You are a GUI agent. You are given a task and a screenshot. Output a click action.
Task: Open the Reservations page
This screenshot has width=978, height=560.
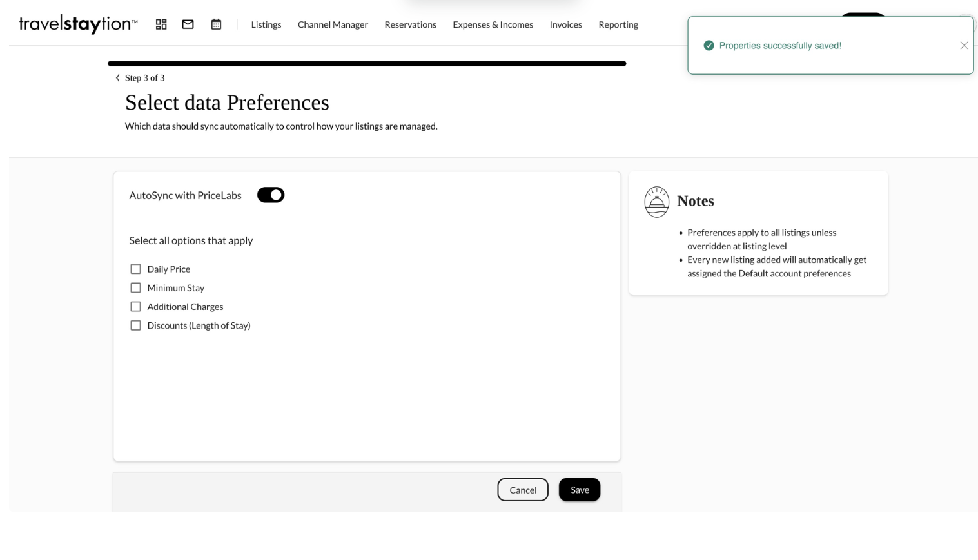(410, 24)
